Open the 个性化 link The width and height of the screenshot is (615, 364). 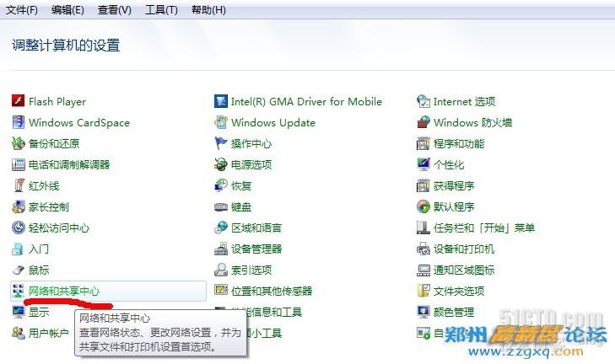[449, 164]
